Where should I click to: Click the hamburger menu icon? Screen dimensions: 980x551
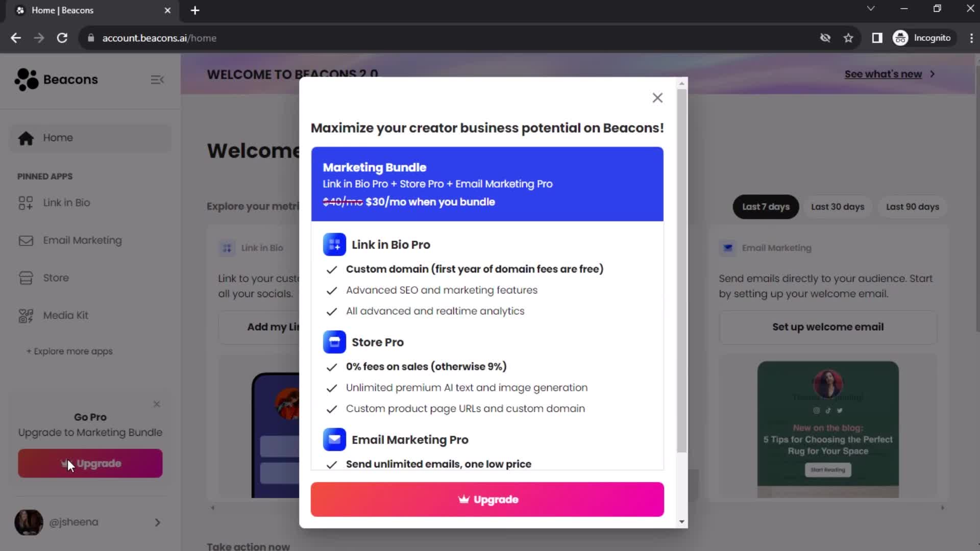click(158, 80)
